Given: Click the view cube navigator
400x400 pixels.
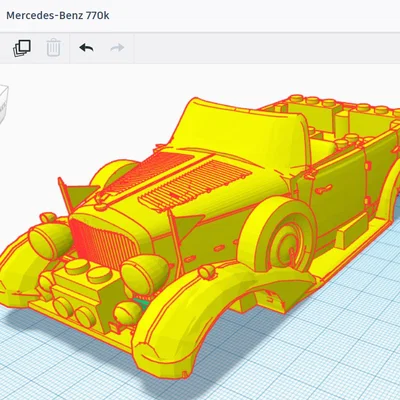Looking at the screenshot, I should coord(3,104).
